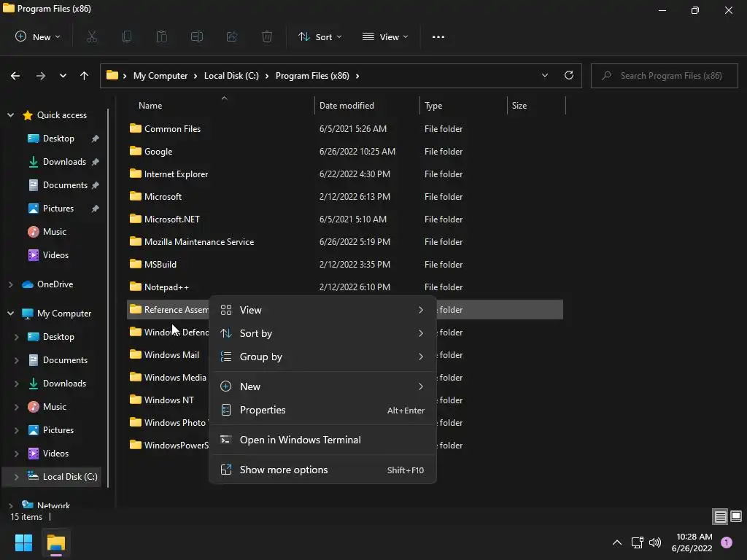Open the Sort dropdown in toolbar
The width and height of the screenshot is (747, 560).
click(320, 36)
